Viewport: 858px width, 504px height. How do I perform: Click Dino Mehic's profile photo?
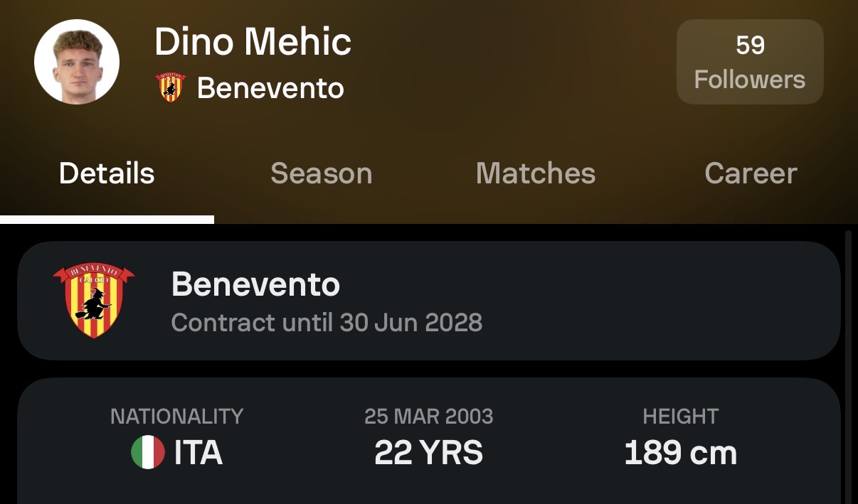coord(77,62)
